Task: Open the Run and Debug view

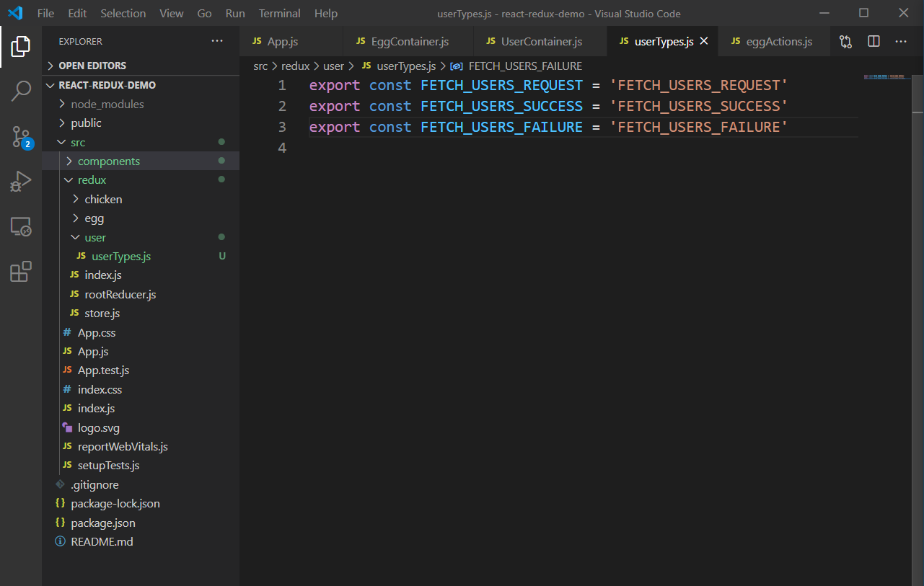Action: click(x=21, y=181)
